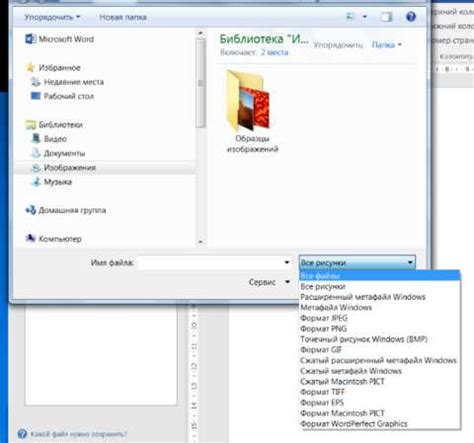
Task: Choose Формат PNG from the list
Action: click(323, 329)
